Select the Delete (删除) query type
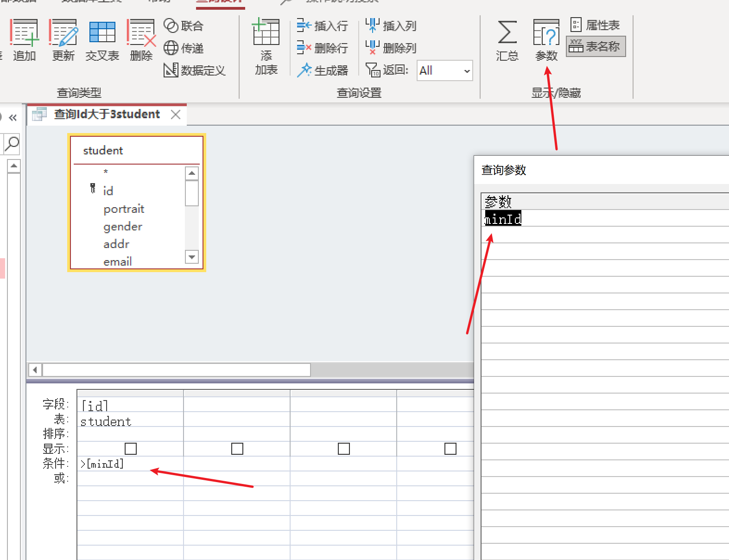 coord(141,40)
